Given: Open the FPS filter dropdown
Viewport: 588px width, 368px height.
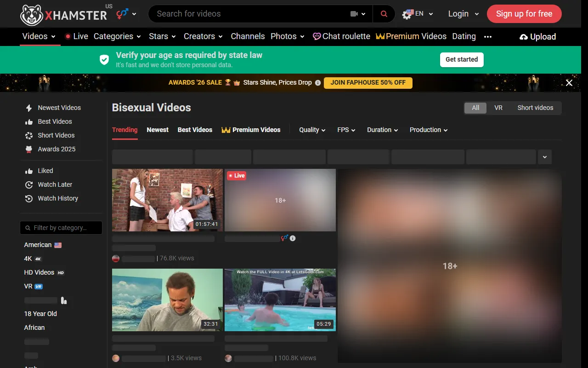Looking at the screenshot, I should pyautogui.click(x=346, y=130).
